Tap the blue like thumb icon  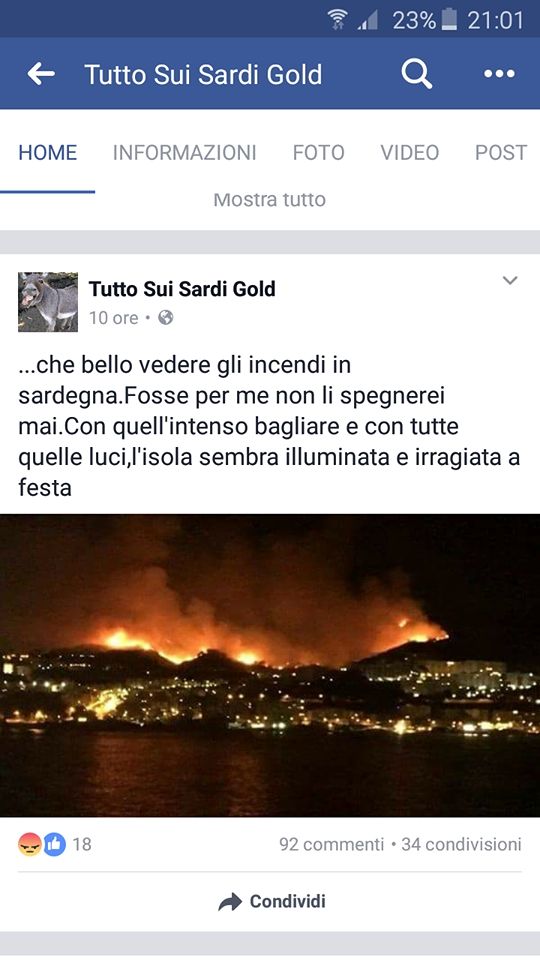coord(54,844)
